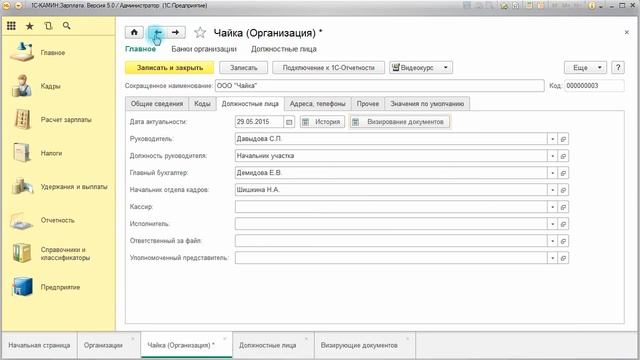Image resolution: width=640 pixels, height=360 pixels.
Task: Navigate forward with the right arrow
Action: click(176, 32)
